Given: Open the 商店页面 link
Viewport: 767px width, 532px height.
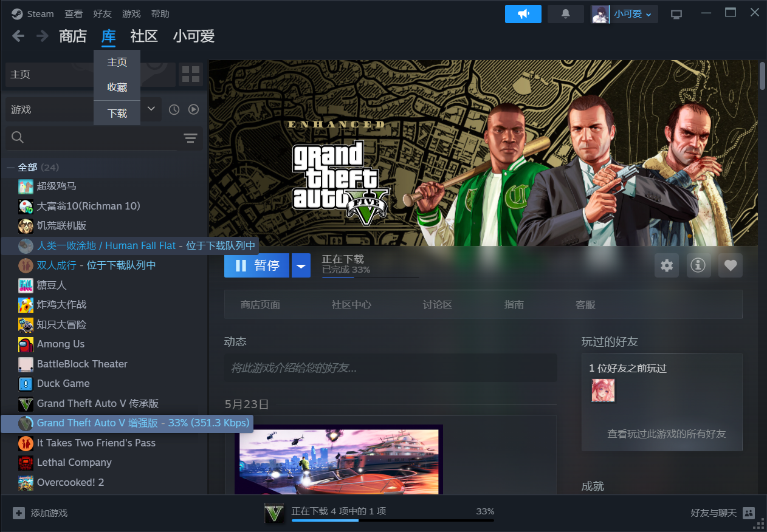Looking at the screenshot, I should (x=260, y=305).
